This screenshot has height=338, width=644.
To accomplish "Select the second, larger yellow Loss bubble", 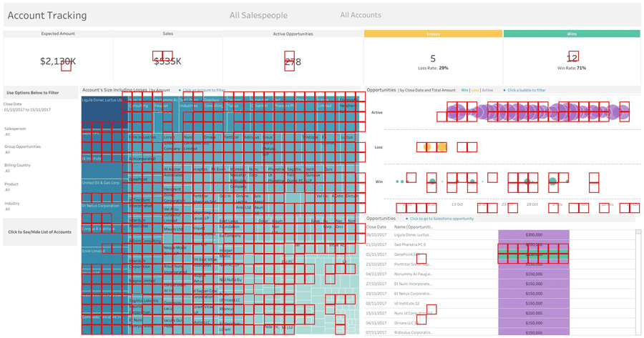I will [441, 147].
